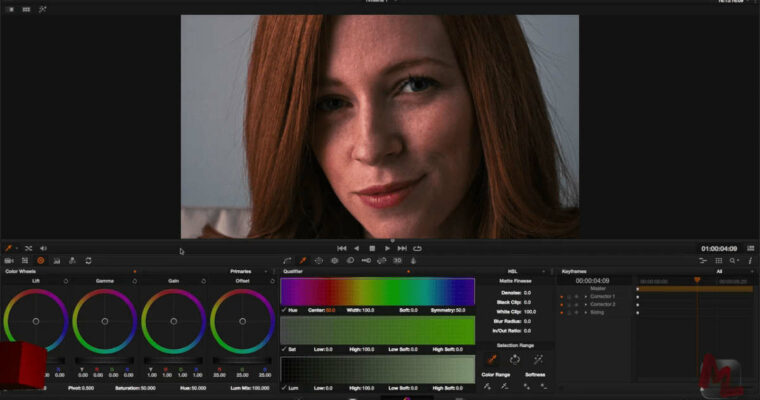Play the clip in reverse
Screen dimensions: 760x400
point(357,248)
